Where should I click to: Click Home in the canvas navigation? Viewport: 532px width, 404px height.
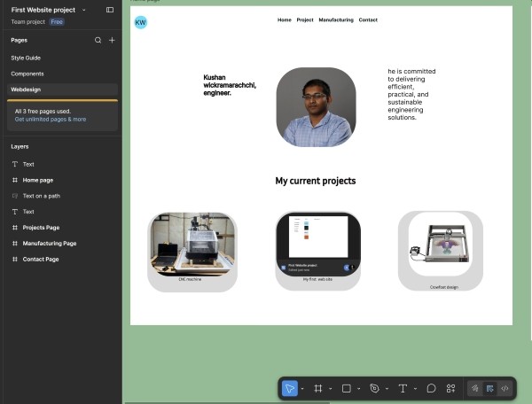click(285, 20)
